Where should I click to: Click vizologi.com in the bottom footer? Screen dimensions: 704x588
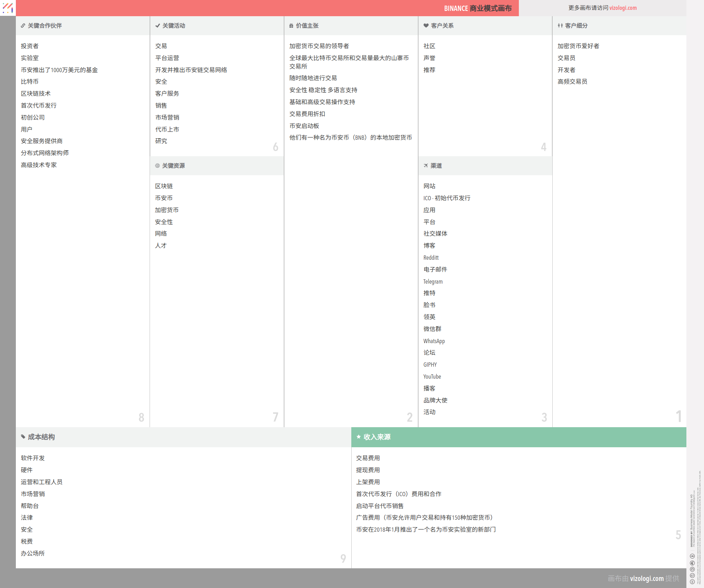[647, 578]
